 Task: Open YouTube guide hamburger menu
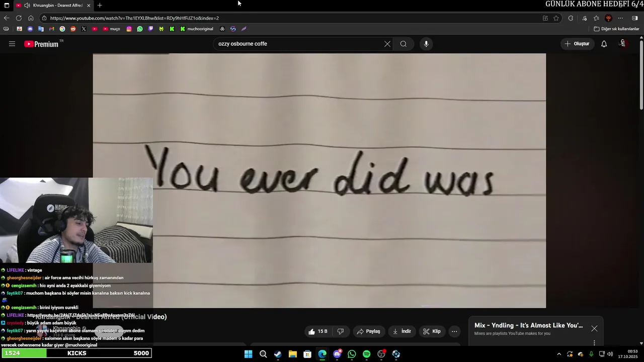(12, 44)
